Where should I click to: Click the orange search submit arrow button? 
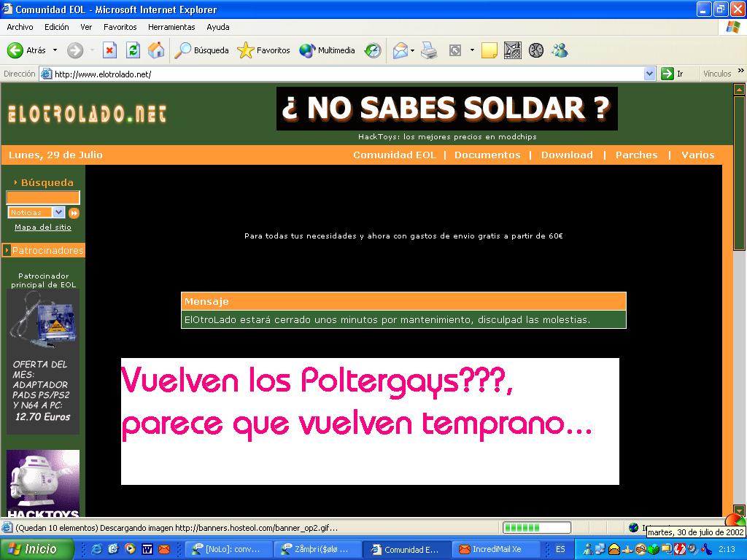pyautogui.click(x=74, y=213)
